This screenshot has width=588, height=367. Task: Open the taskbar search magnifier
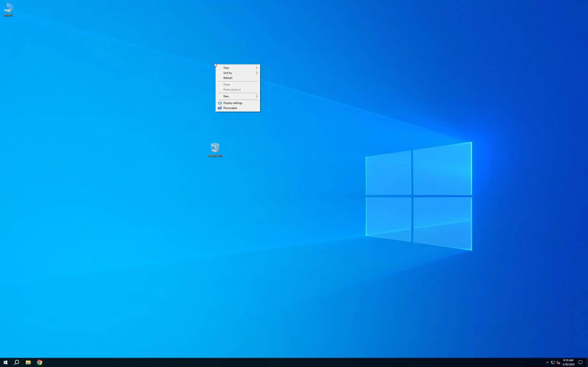tap(17, 362)
